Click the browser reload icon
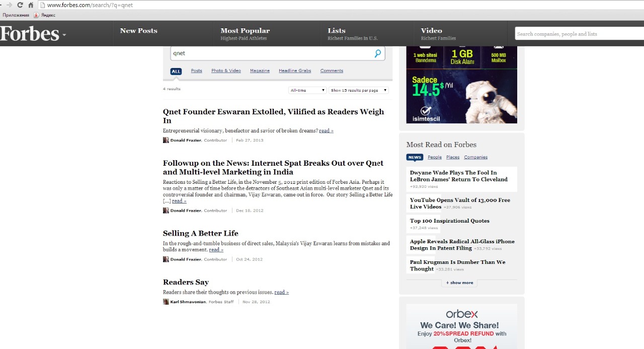Viewport: 644px width, 349px height. pyautogui.click(x=20, y=5)
